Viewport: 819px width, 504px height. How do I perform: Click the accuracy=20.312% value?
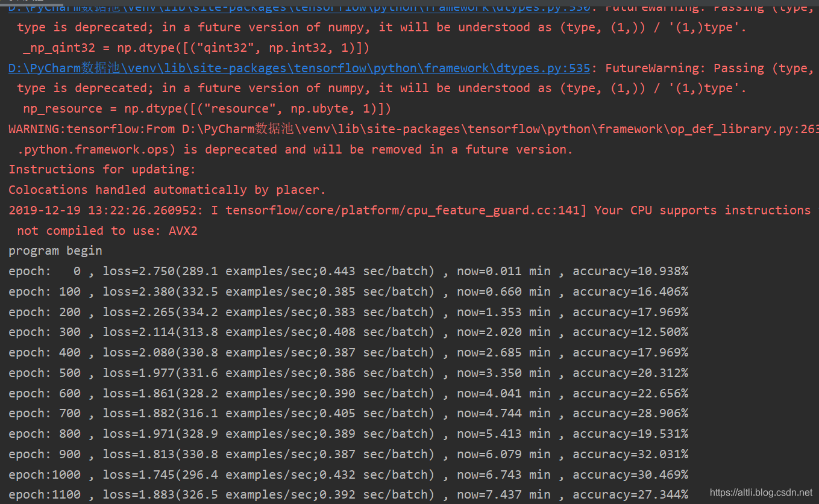[x=630, y=373]
